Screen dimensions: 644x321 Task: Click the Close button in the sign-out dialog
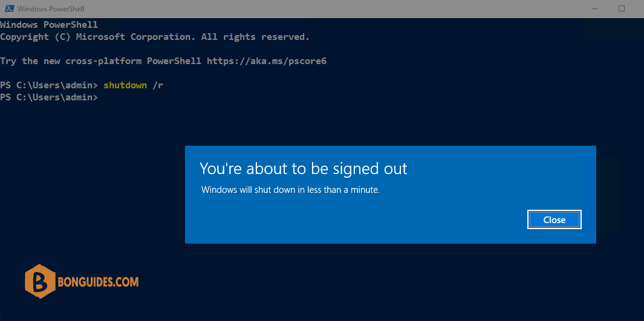coord(554,219)
